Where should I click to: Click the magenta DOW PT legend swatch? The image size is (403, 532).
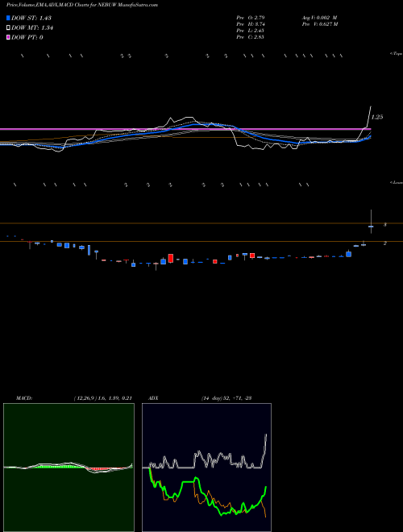click(8, 37)
